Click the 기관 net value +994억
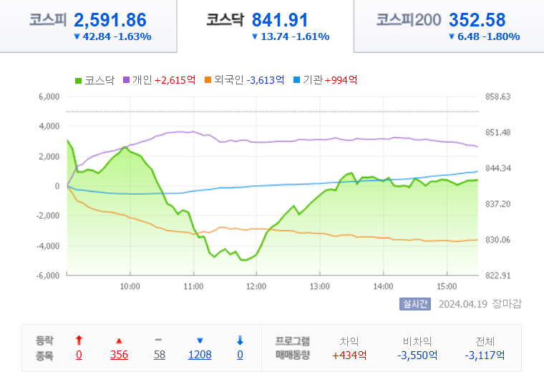This screenshot has width=544, height=392. (x=341, y=80)
